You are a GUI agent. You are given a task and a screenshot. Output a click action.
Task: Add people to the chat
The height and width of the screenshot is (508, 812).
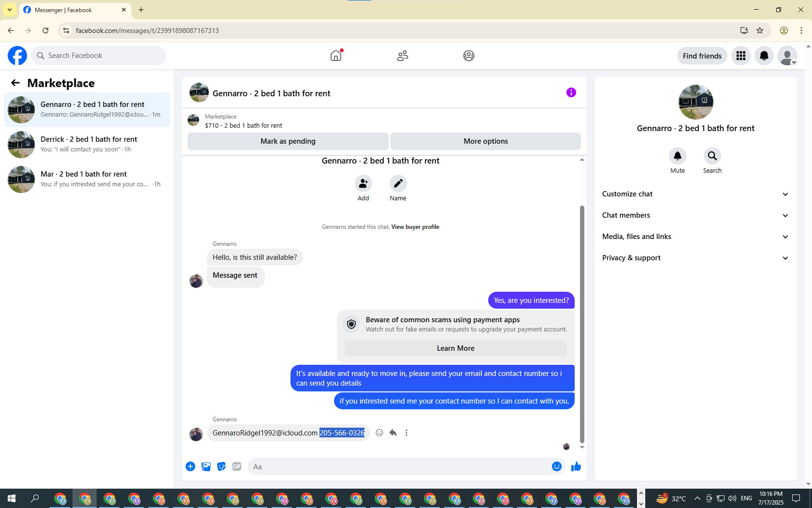[x=363, y=183]
